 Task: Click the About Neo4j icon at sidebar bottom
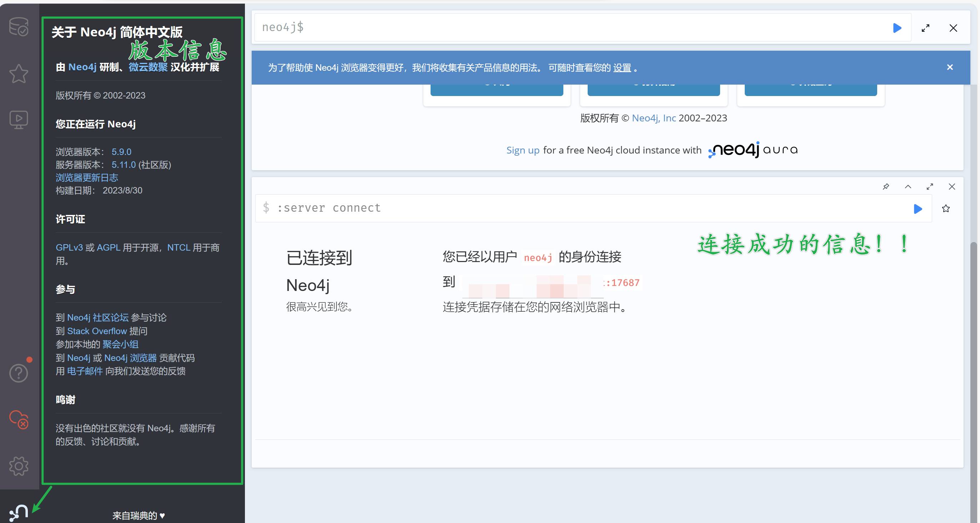[19, 512]
